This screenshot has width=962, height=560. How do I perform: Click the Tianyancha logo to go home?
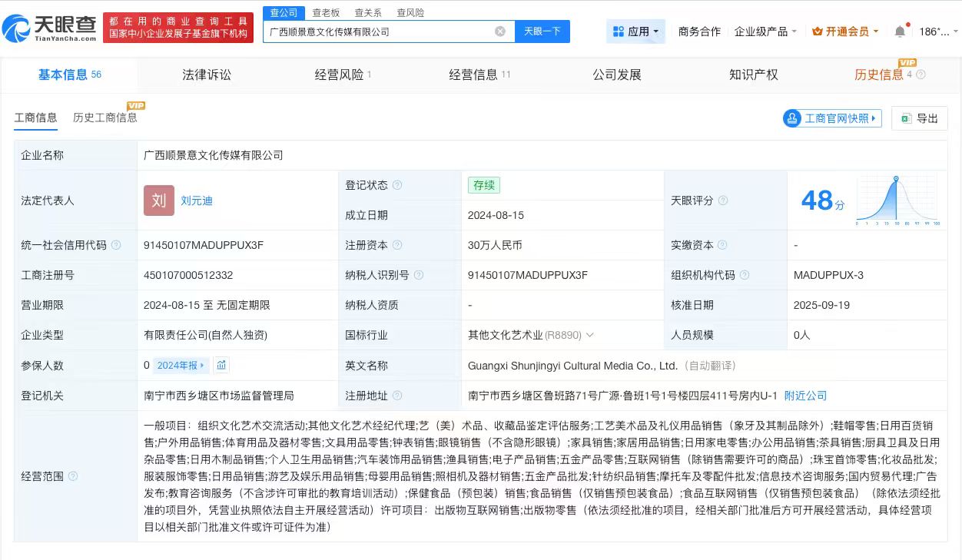[x=50, y=28]
